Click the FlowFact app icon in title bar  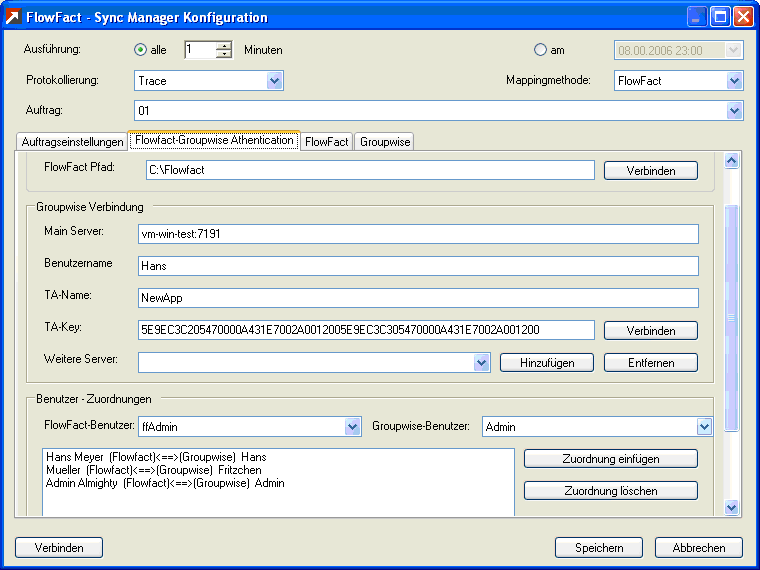tap(14, 17)
